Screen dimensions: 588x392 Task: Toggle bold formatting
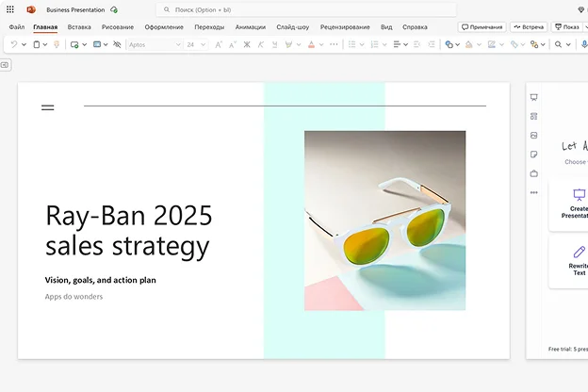pos(247,44)
